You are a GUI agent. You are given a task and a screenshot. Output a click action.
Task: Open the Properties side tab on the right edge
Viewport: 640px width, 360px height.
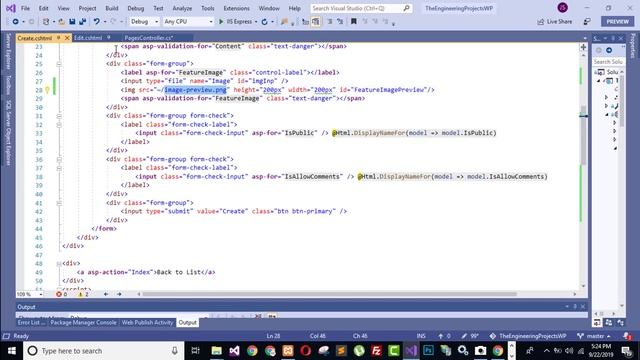tap(633, 46)
